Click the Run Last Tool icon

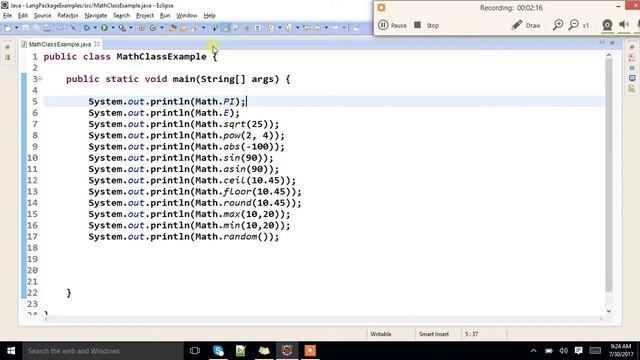click(122, 28)
